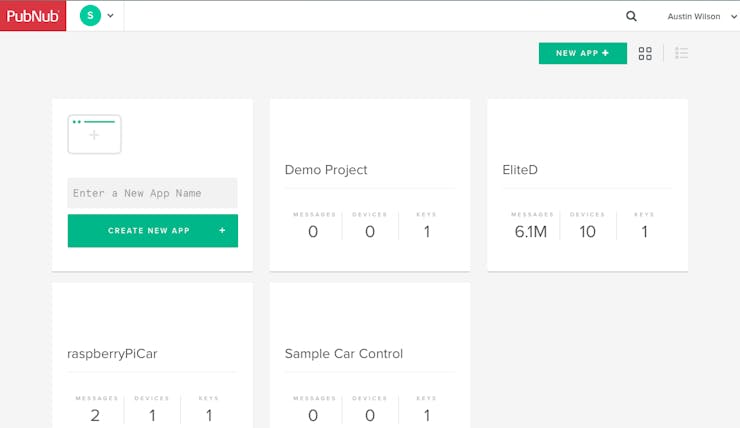
Task: Click Sample Car Control keys value 1
Action: (427, 415)
